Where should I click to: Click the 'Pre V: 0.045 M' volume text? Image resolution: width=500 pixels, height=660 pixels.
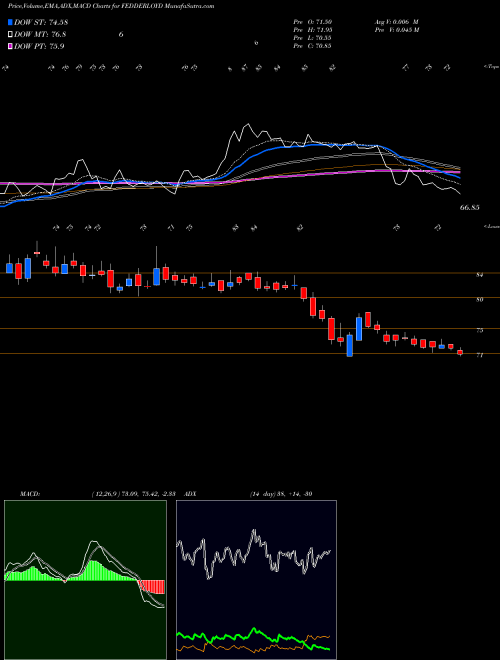pos(396,30)
